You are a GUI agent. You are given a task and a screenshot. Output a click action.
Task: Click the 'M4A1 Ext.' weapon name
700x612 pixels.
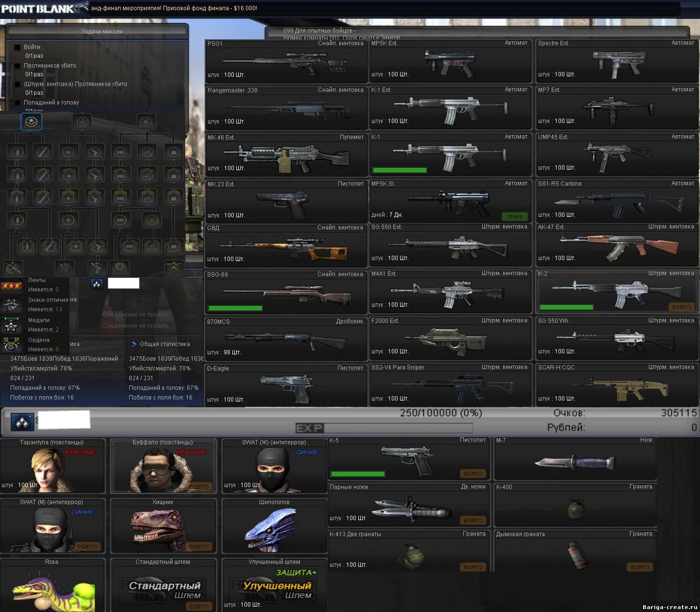coord(384,274)
